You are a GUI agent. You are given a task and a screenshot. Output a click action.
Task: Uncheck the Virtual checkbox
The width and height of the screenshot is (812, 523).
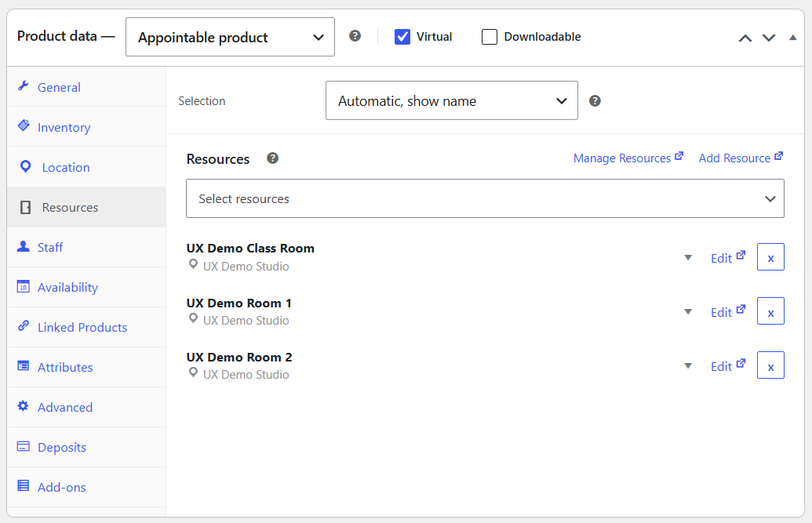pos(402,37)
